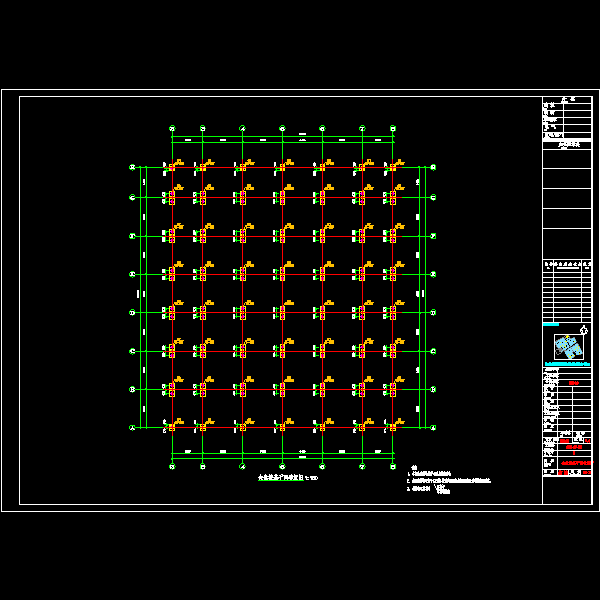Click the right grid bubble for axis A
Screen dimensions: 600x600
tap(433, 428)
